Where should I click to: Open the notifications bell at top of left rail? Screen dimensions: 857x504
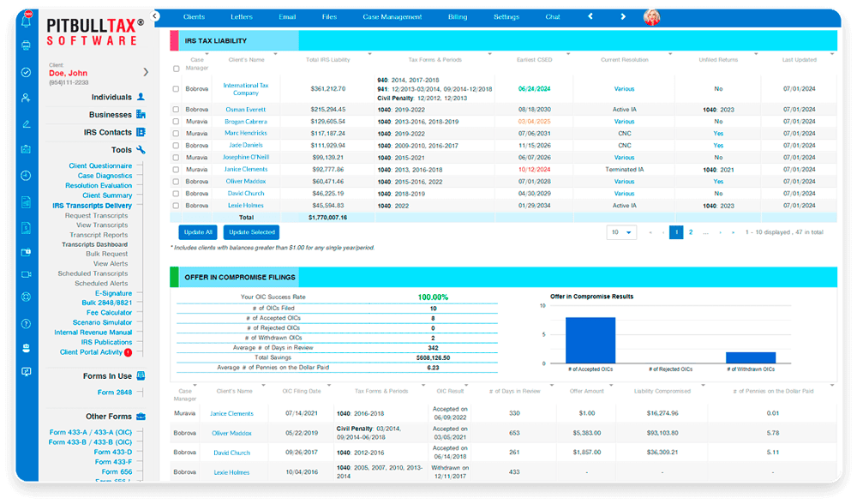coord(25,20)
